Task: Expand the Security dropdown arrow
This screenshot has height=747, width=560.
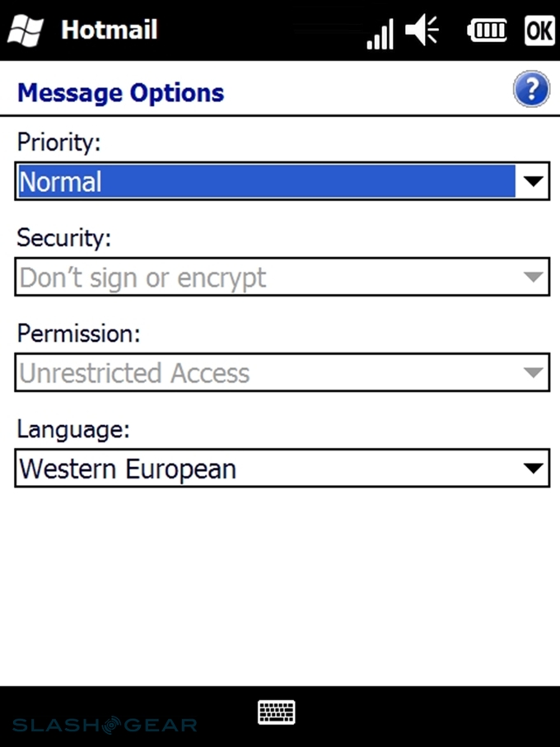Action: 534,278
